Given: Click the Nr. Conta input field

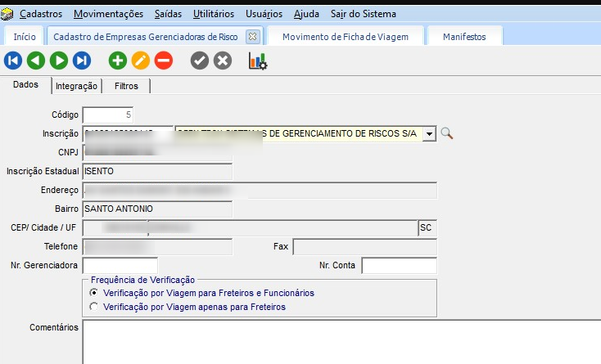Looking at the screenshot, I should tap(399, 265).
